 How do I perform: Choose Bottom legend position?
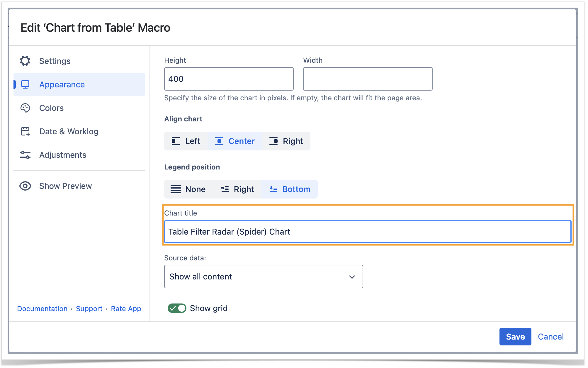click(290, 189)
